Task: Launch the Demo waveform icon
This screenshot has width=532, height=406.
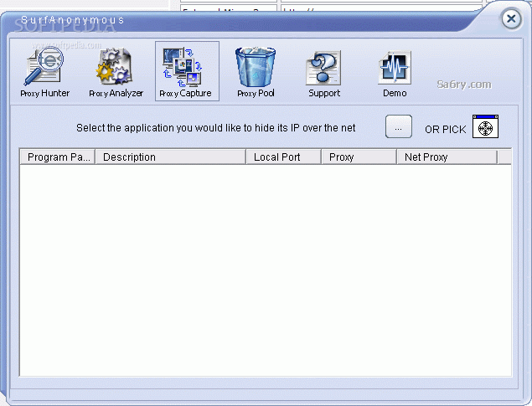Action: pos(395,68)
